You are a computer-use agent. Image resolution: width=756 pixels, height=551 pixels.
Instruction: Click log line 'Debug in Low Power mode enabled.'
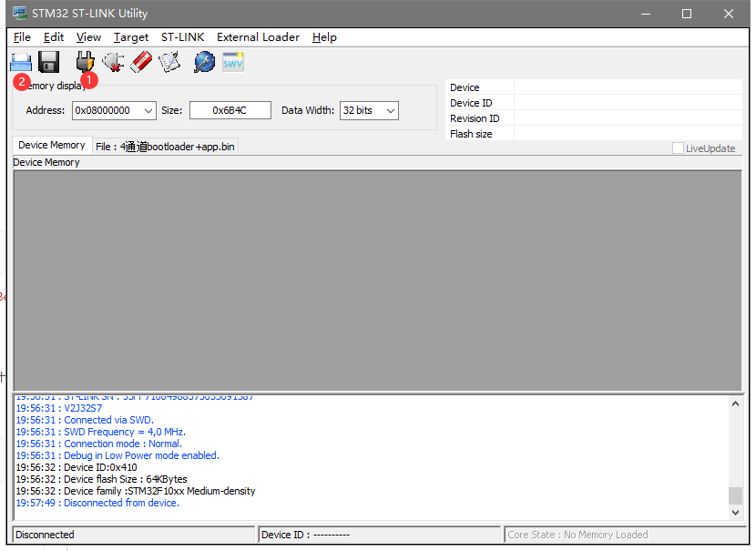coord(117,455)
